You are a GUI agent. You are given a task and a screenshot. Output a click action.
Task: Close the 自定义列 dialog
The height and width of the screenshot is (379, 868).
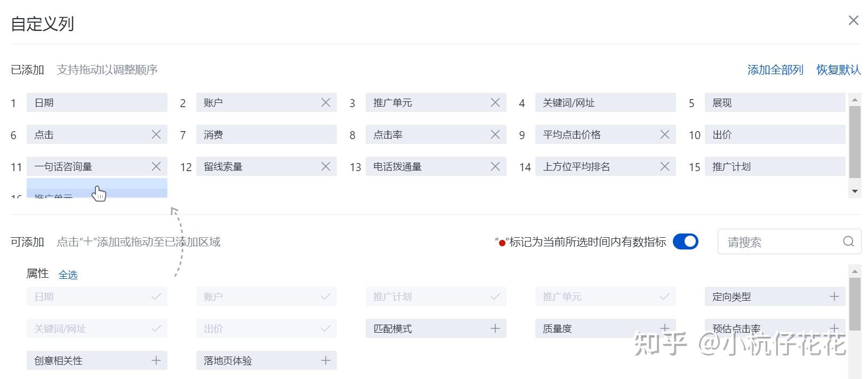click(853, 20)
